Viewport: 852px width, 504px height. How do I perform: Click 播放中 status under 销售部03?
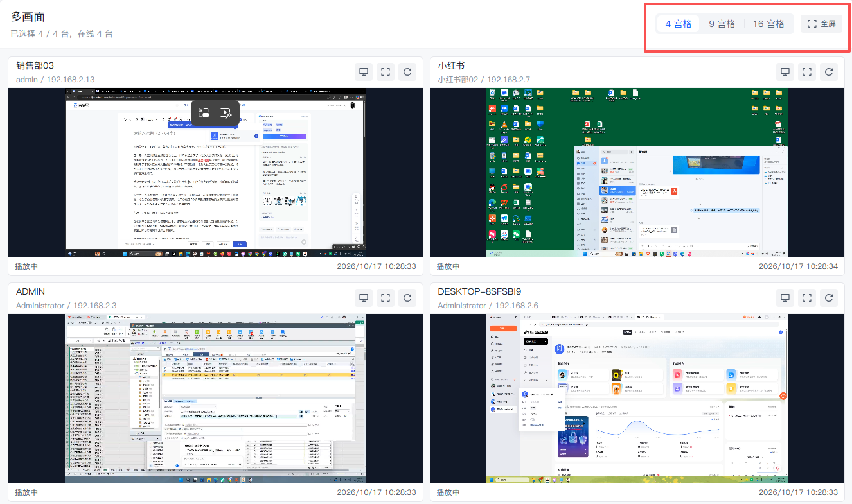[27, 266]
